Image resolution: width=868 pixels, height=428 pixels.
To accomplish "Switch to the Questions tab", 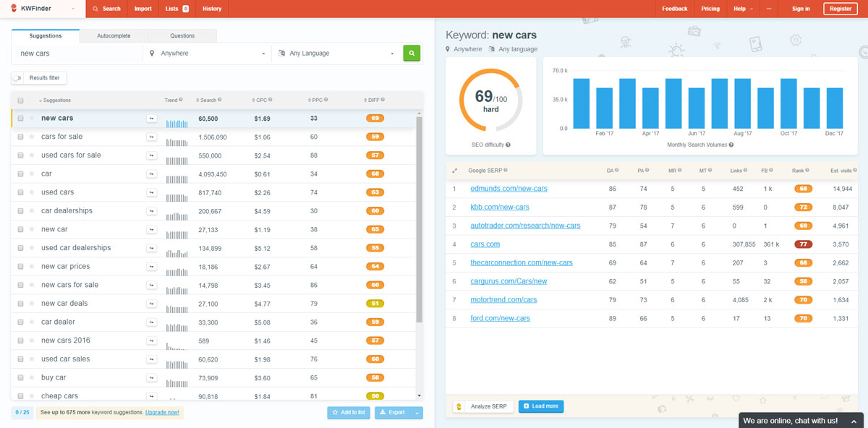I will click(182, 35).
